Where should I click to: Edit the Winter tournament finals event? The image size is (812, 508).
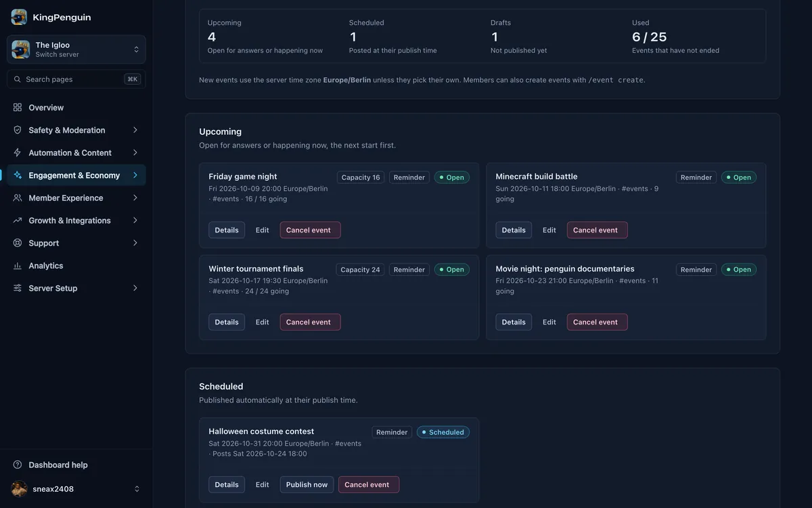click(x=263, y=322)
